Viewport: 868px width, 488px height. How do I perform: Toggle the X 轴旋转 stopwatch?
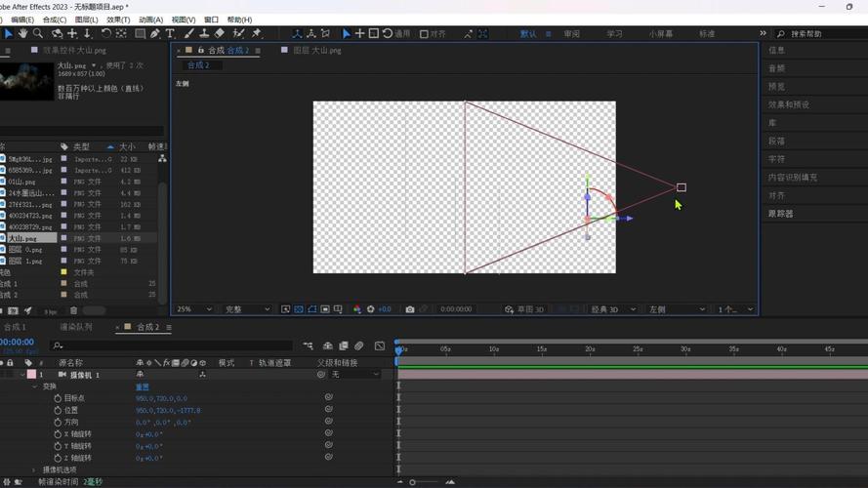pyautogui.click(x=58, y=434)
